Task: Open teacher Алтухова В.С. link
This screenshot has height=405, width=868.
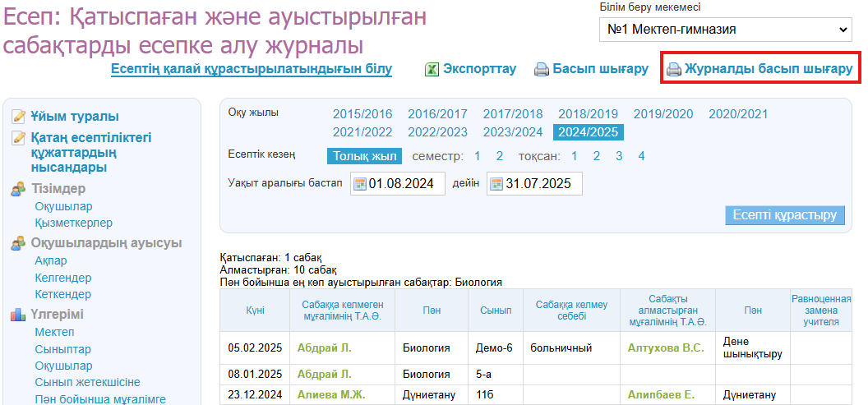Action: 666,347
